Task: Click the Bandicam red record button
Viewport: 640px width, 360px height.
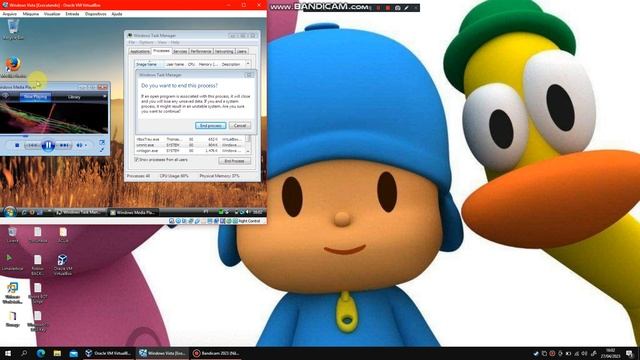Action: click(387, 8)
